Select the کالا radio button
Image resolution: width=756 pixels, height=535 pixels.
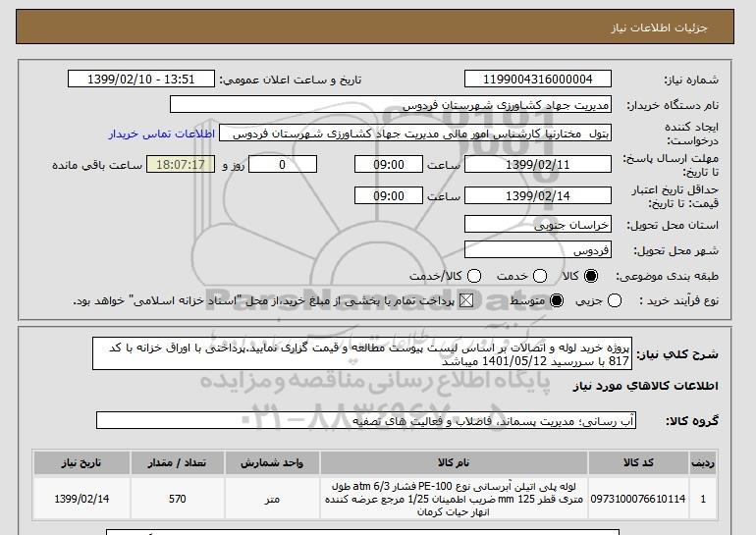(x=591, y=276)
